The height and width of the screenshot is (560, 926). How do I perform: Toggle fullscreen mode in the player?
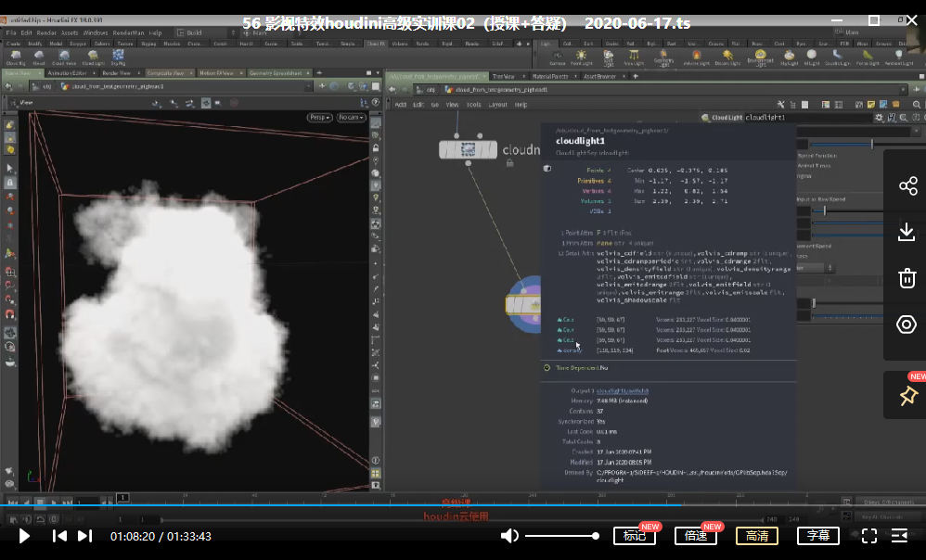coord(869,536)
